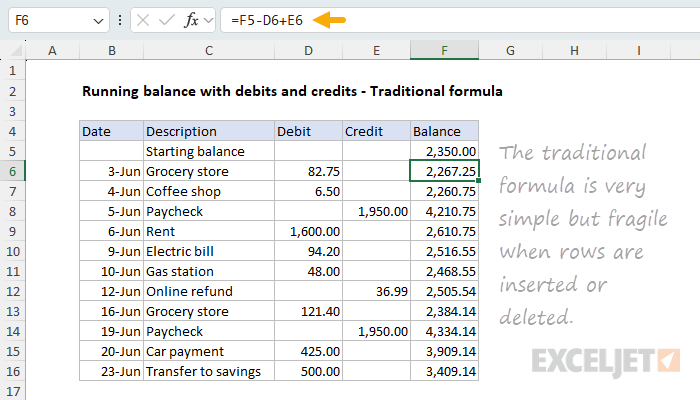Click the 'Coffee shop' cell
The height and width of the screenshot is (400, 700).
point(209,191)
